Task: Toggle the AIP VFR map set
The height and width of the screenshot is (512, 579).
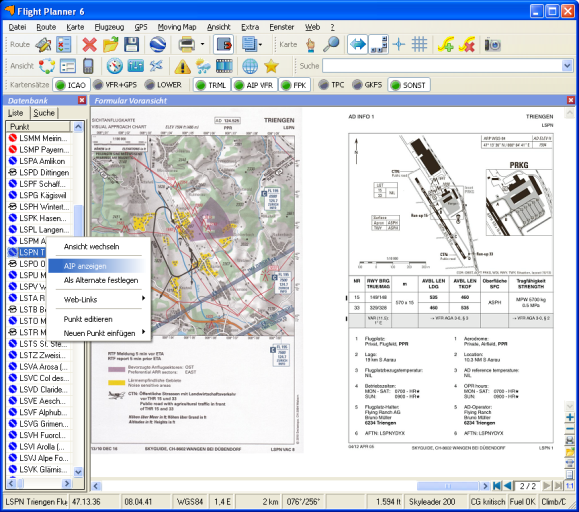Action: click(x=255, y=85)
